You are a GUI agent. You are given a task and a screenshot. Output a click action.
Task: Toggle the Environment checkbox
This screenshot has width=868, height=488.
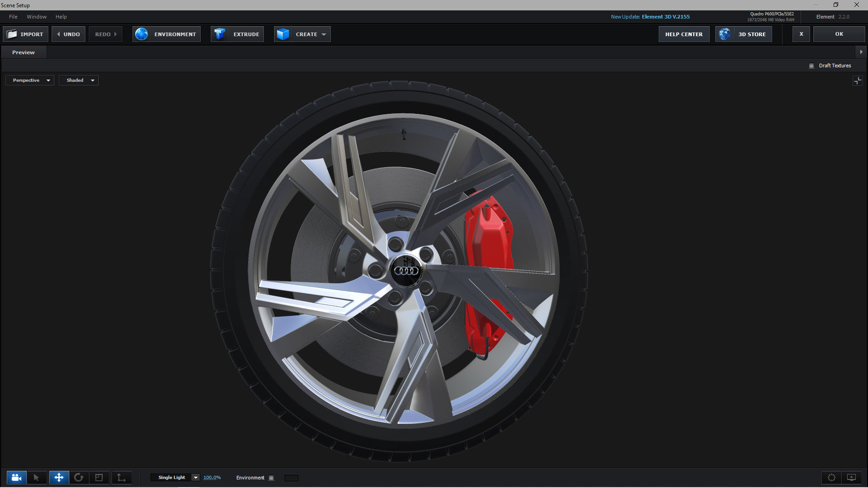click(x=271, y=478)
